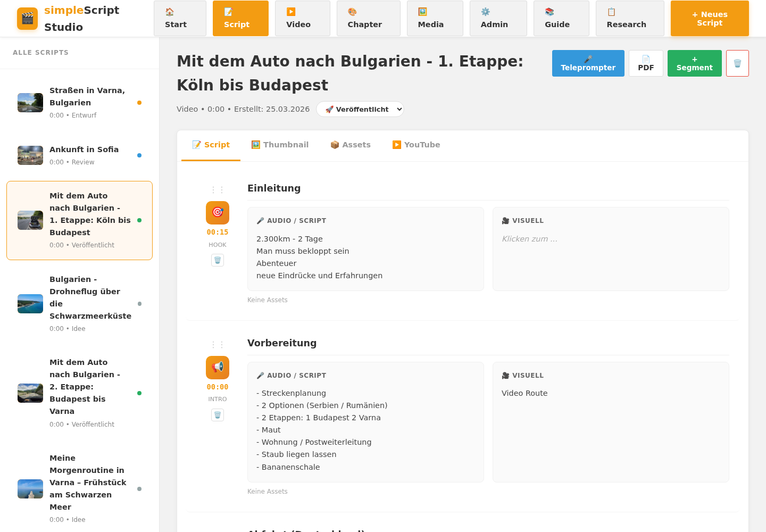Go to the Start page
766x532 pixels.
coord(180,19)
